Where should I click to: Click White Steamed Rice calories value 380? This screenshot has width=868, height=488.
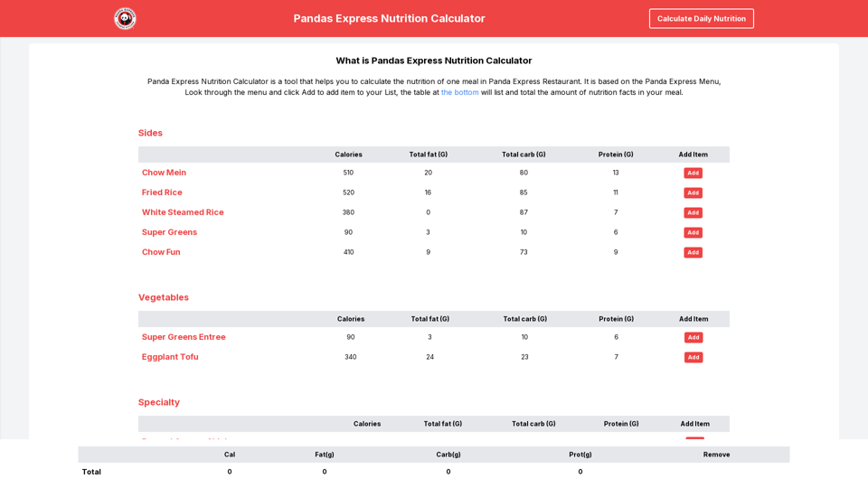[x=348, y=212]
